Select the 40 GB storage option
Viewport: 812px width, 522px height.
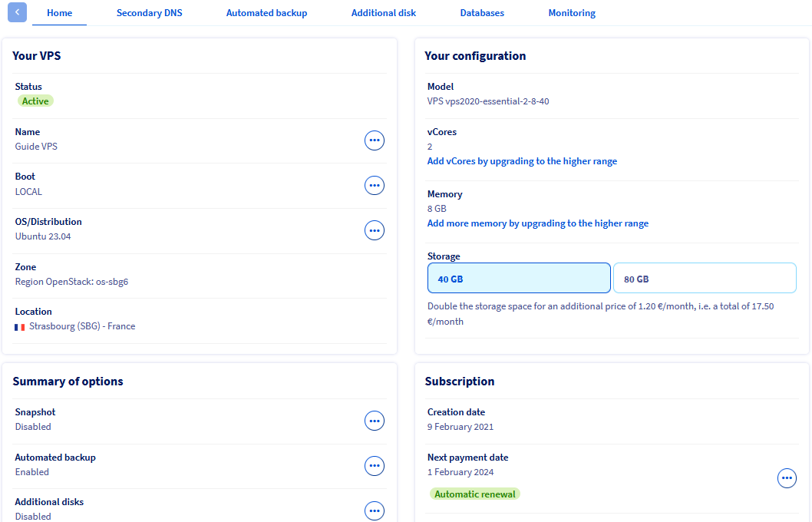[x=519, y=279]
